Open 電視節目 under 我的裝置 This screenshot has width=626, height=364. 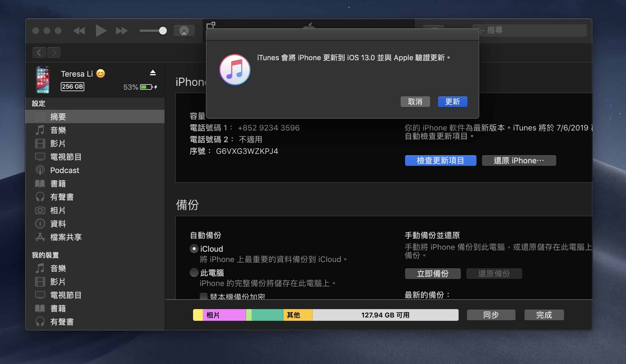(x=95, y=295)
